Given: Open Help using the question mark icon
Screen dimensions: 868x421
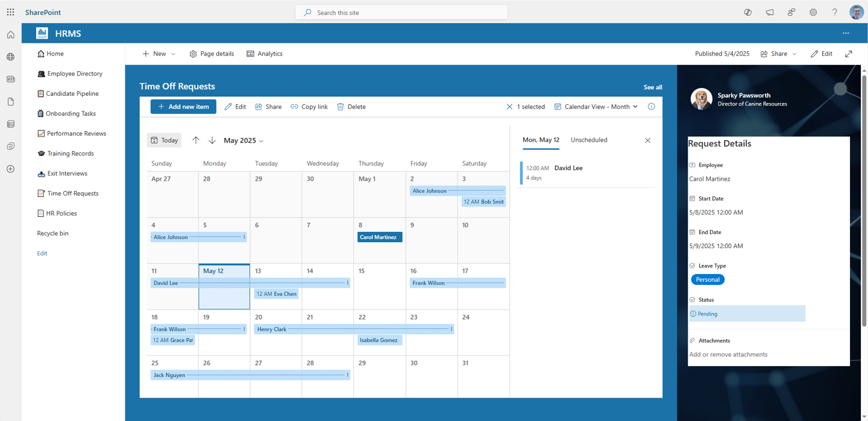Looking at the screenshot, I should pos(834,12).
